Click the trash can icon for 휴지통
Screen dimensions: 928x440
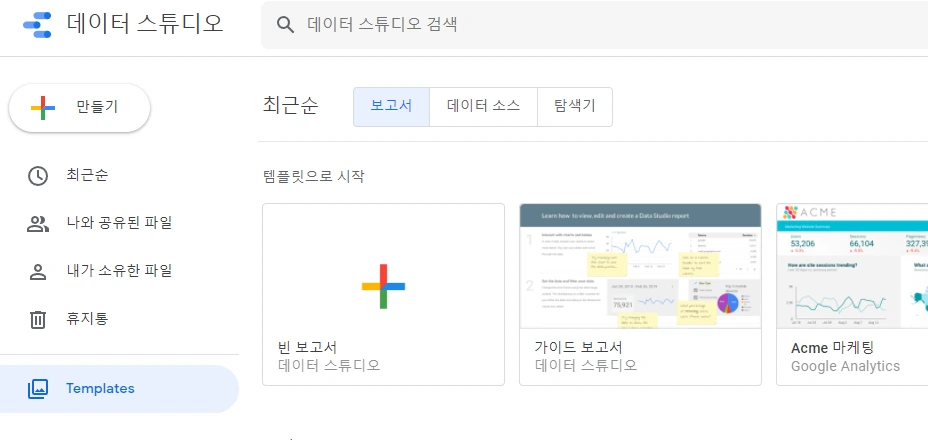pos(38,320)
